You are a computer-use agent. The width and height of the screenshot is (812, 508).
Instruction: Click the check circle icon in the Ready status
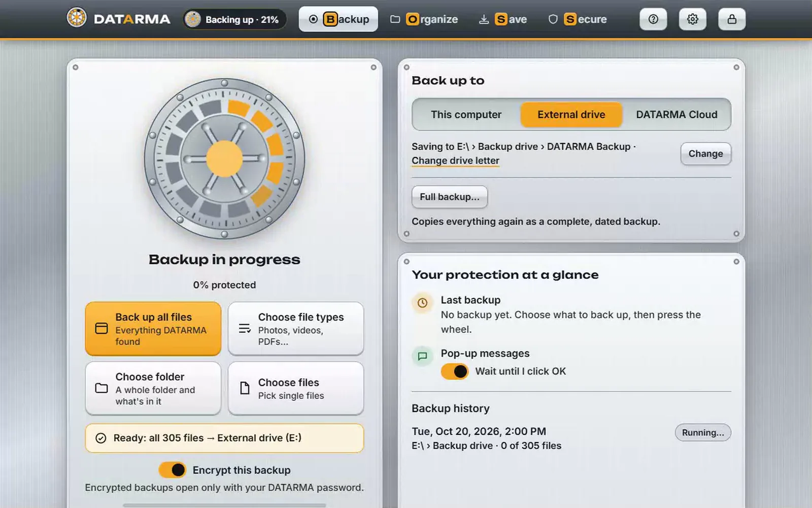click(101, 438)
